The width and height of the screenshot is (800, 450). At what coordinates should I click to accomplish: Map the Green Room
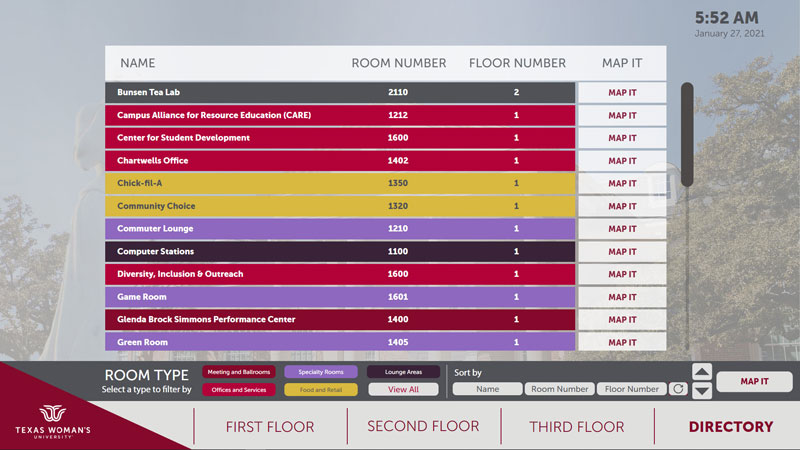coord(622,342)
